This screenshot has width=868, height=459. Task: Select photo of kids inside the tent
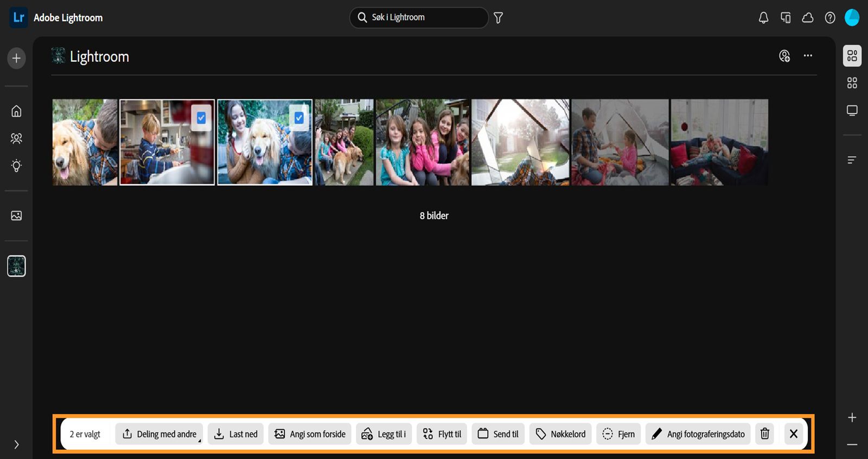(620, 142)
